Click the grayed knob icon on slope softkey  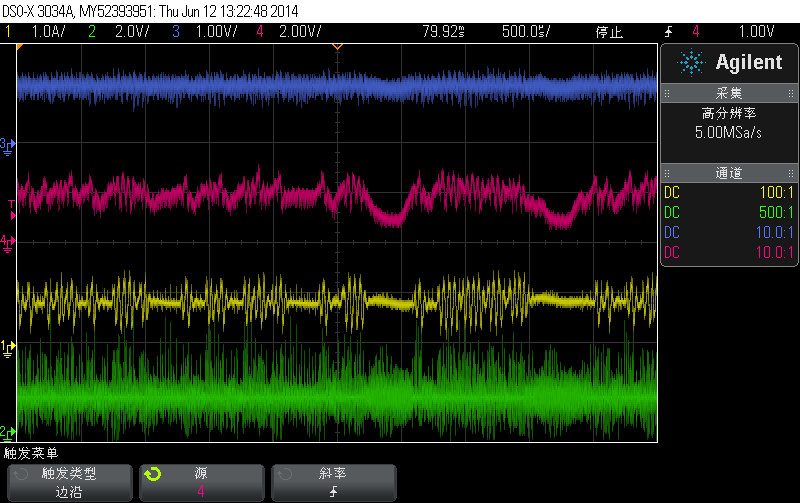tap(285, 474)
